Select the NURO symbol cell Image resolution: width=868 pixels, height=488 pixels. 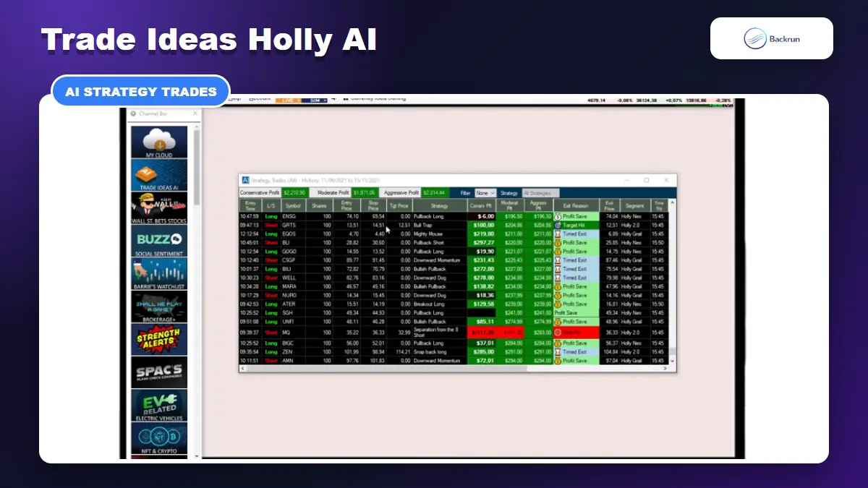pos(292,295)
